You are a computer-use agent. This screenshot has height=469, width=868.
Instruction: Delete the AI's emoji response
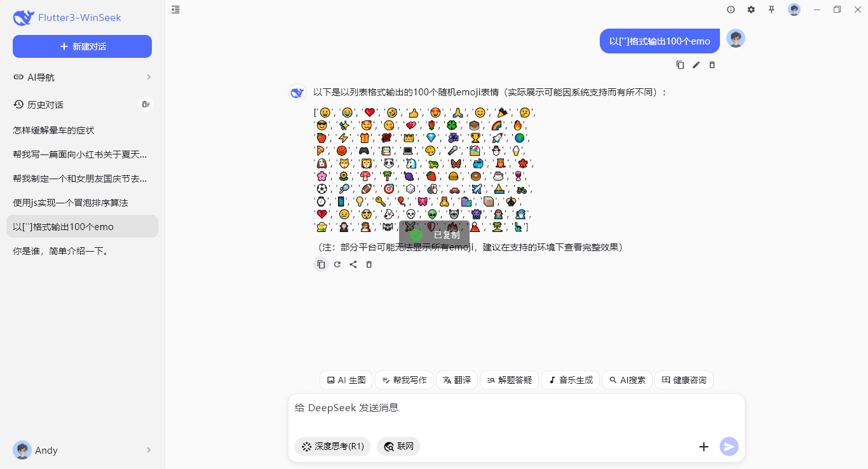[369, 264]
